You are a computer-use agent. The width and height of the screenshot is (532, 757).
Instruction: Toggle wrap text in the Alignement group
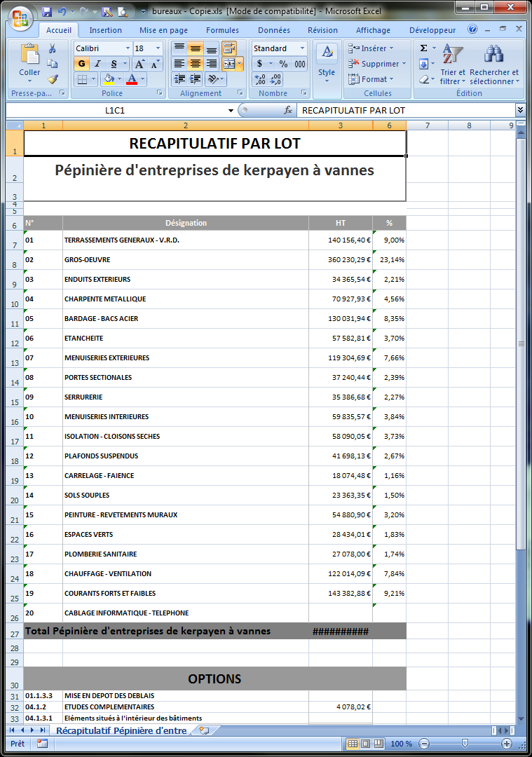pos(229,48)
